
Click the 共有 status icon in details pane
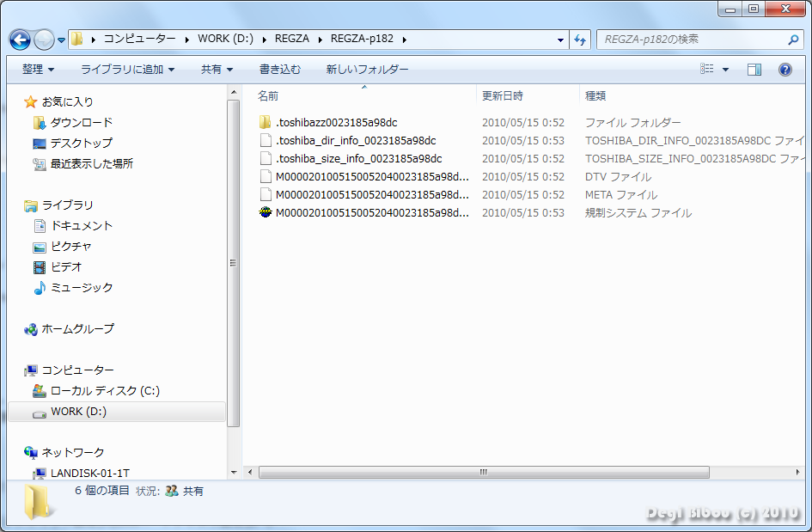point(171,491)
